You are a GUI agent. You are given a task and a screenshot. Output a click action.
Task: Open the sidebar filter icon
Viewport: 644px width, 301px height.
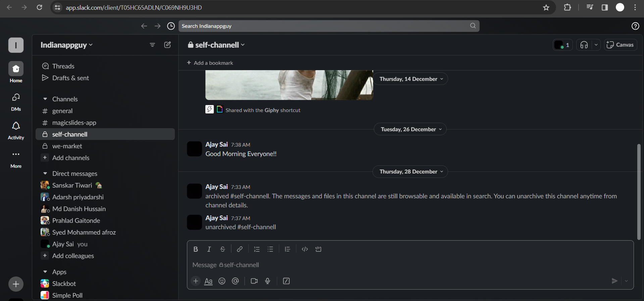[152, 45]
